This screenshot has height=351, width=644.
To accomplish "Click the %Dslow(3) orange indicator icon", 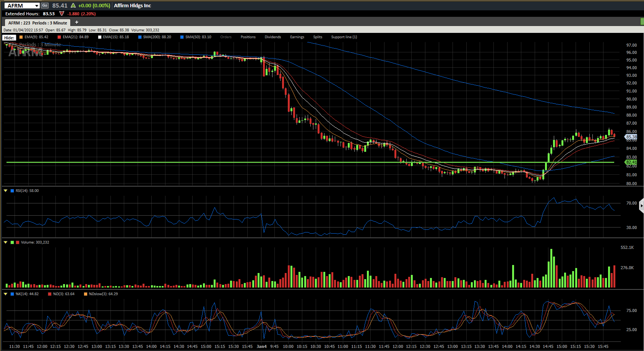I will point(86,294).
